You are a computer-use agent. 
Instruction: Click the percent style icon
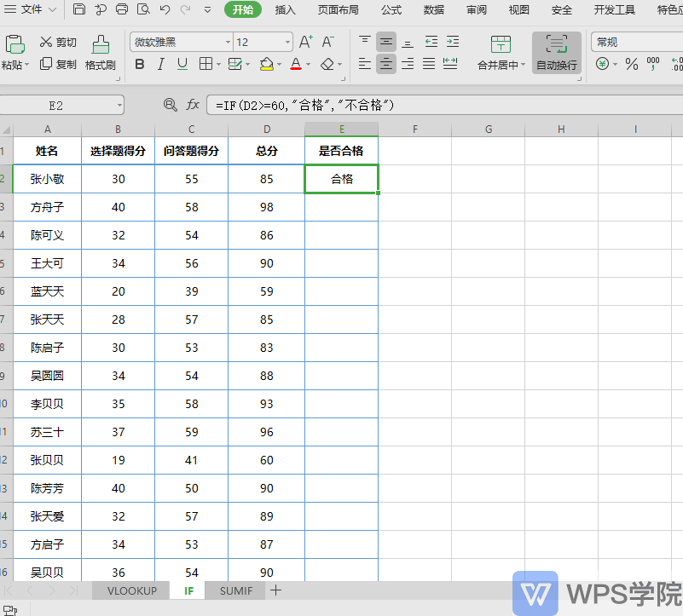pyautogui.click(x=631, y=64)
